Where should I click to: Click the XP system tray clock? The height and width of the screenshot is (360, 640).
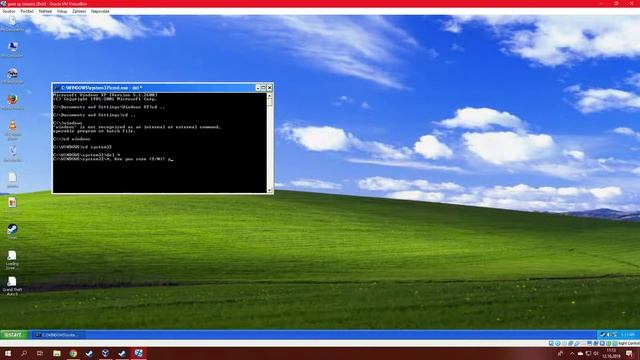(628, 335)
